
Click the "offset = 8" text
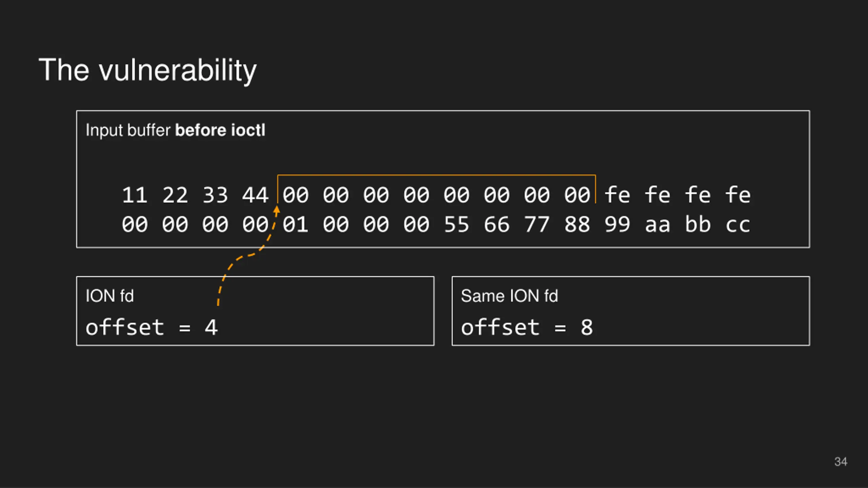(527, 327)
